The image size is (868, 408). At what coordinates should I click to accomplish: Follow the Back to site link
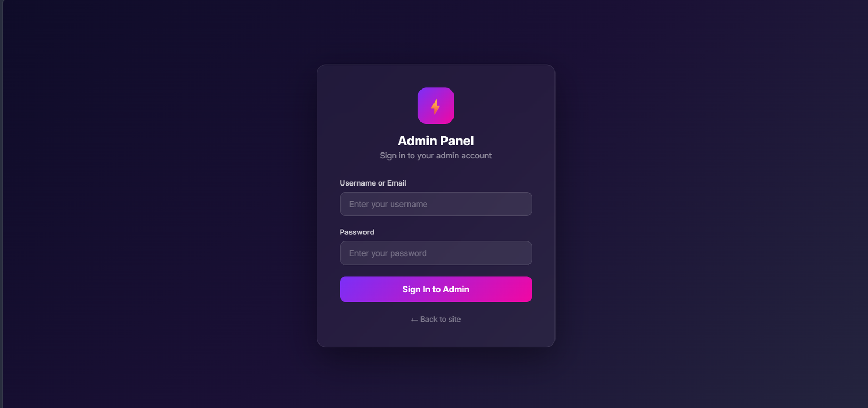[x=436, y=320]
